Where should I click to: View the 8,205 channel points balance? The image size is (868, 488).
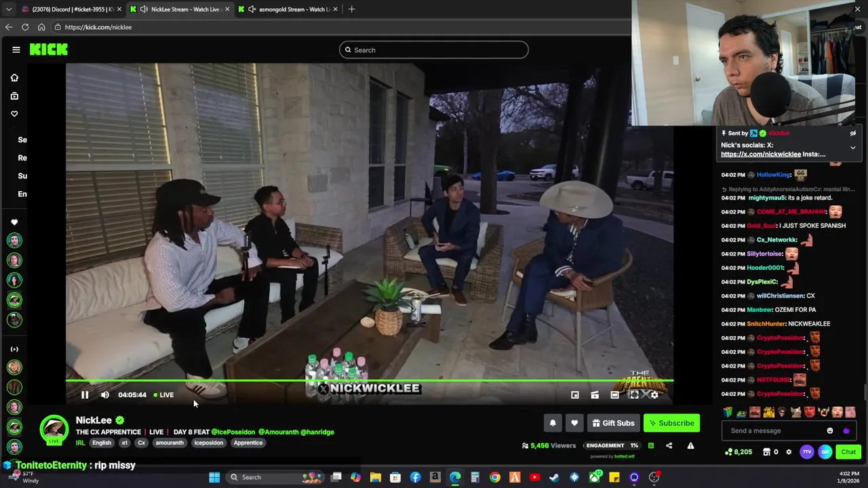click(738, 452)
